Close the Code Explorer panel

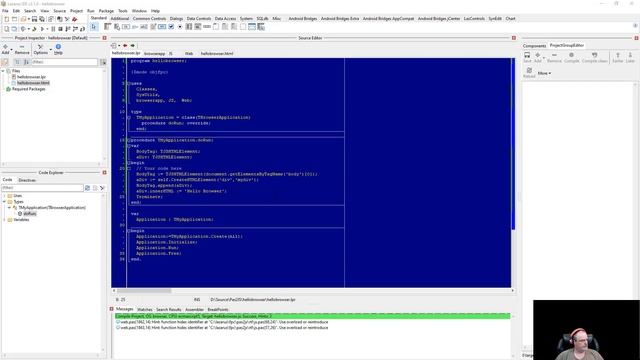[x=104, y=173]
